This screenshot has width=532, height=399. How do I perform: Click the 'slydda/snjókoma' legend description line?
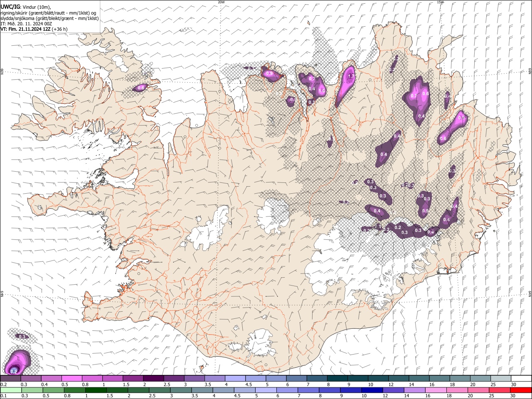(49, 18)
